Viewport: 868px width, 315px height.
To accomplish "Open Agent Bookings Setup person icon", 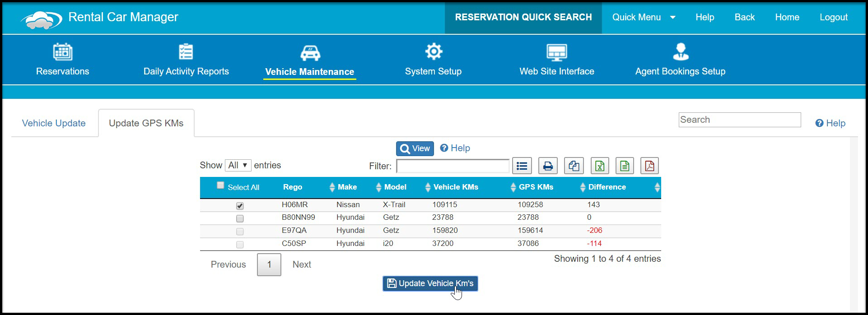I will click(x=681, y=52).
